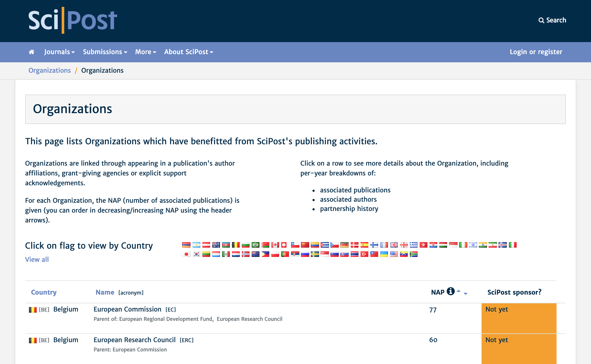
Task: Select the Brazil flag in country list
Action: click(256, 245)
